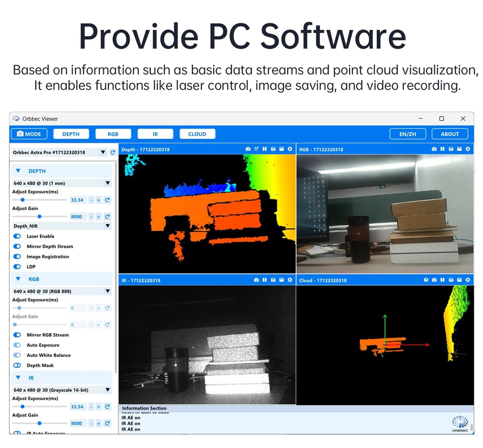483x448 pixels.
Task: Turn on the Depth Mask toggle
Action: pyautogui.click(x=17, y=365)
